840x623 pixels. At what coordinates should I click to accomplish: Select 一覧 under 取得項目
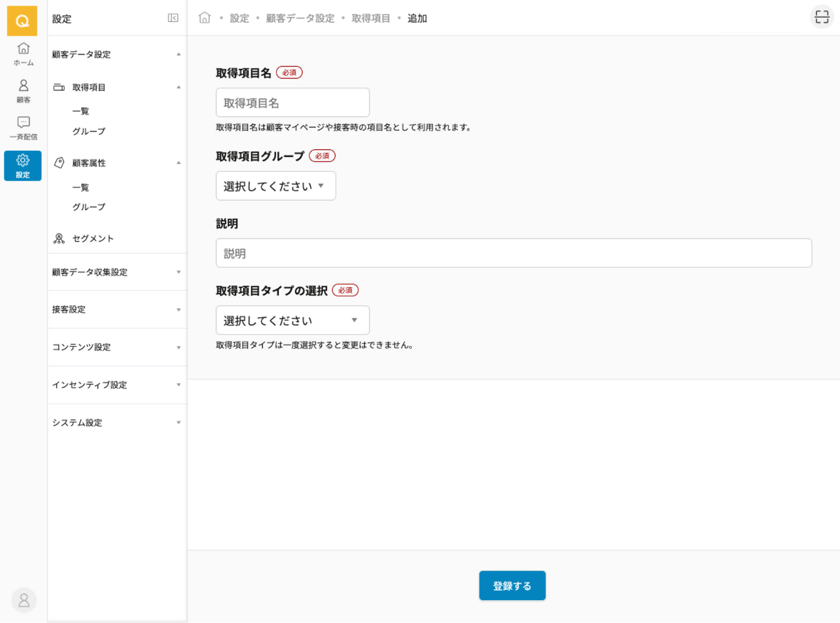pyautogui.click(x=81, y=111)
